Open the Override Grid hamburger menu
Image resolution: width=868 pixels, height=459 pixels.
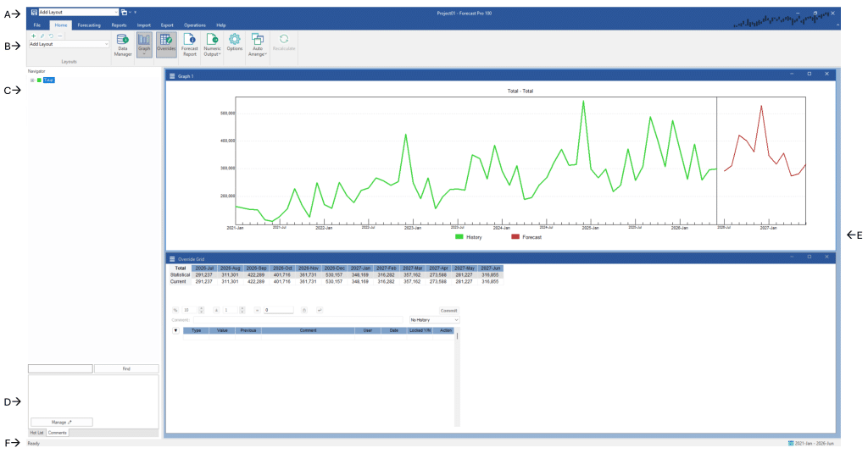pos(173,258)
